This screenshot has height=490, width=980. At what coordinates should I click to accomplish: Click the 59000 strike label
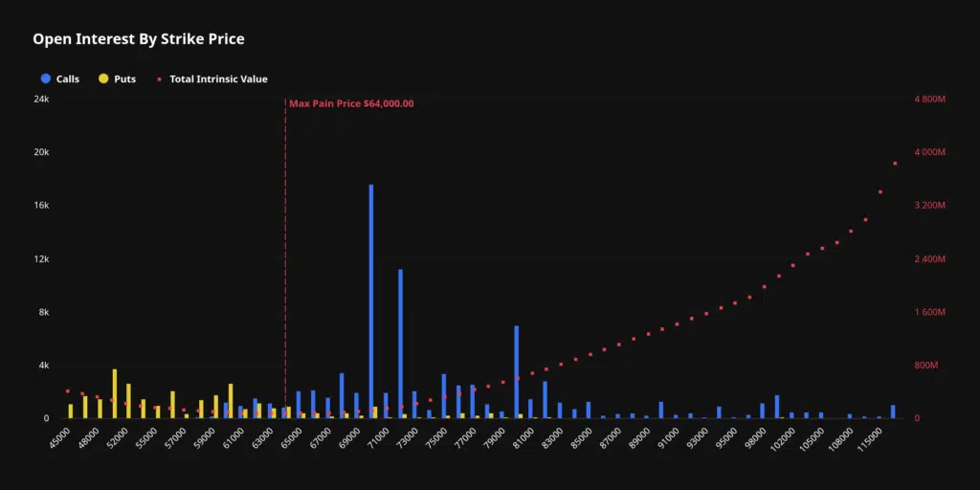coord(205,437)
